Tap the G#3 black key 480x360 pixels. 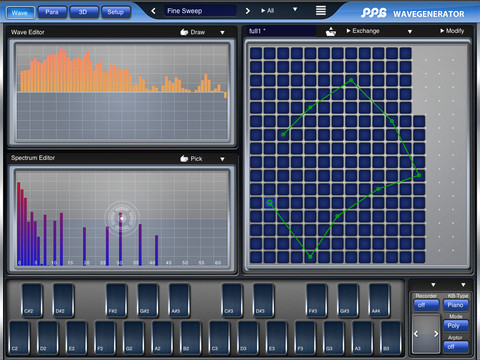click(348, 300)
